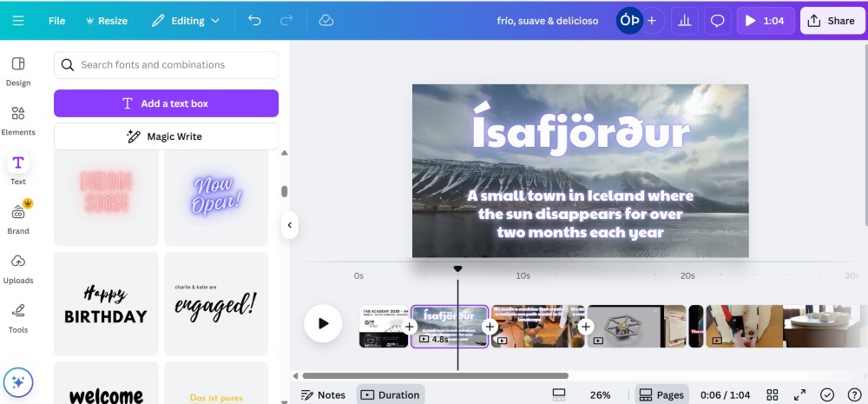Open Magic Write
This screenshot has width=868, height=404.
coord(166,136)
